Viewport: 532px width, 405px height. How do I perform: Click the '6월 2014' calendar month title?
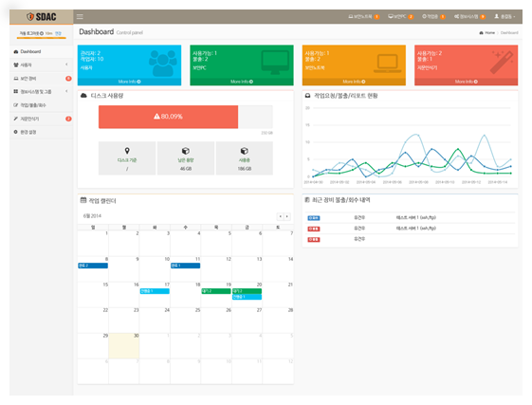(92, 216)
